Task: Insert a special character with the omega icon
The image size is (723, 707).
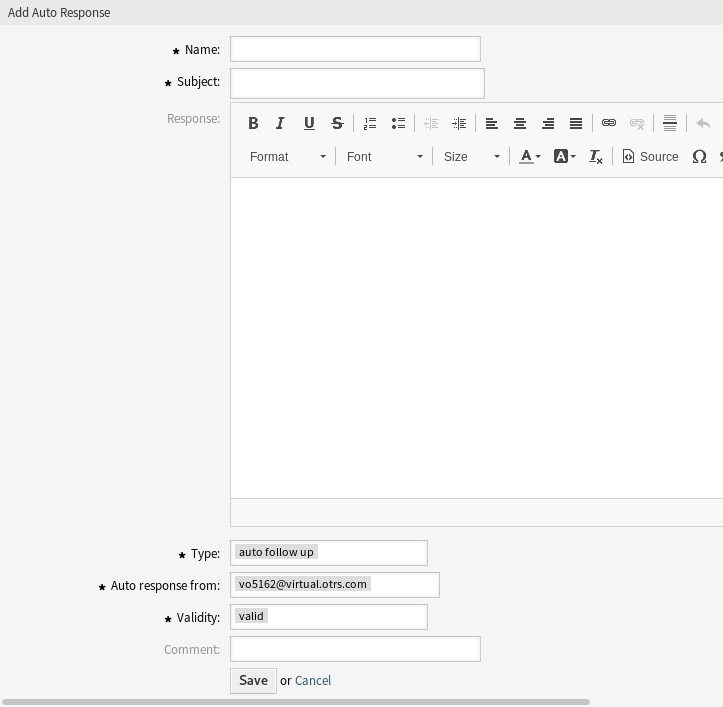Action: pos(699,157)
